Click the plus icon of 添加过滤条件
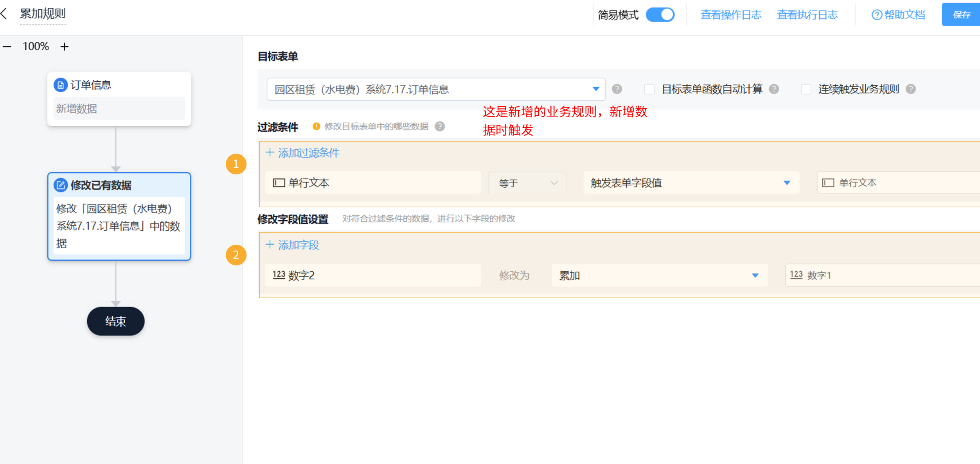This screenshot has height=464, width=980. click(x=270, y=152)
